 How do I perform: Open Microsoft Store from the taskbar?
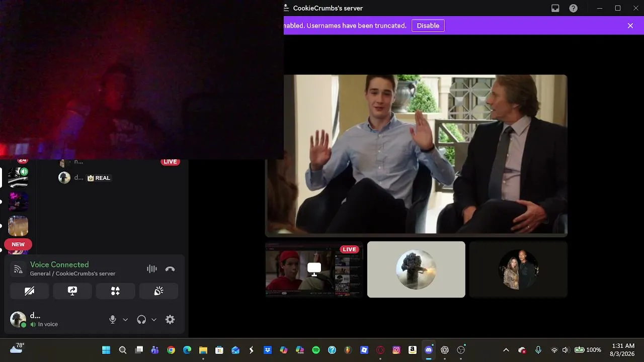(219, 350)
